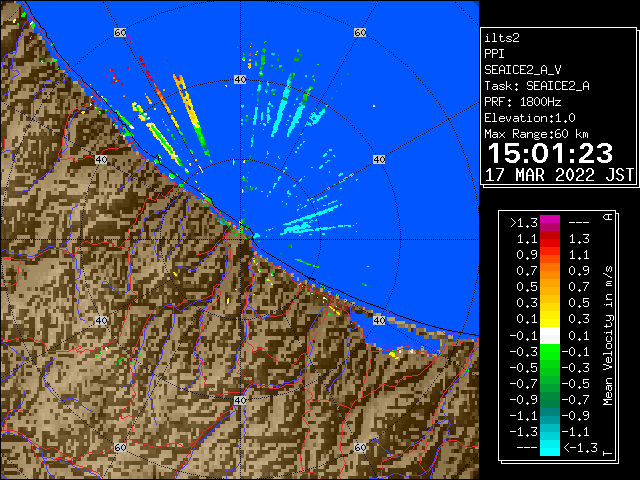Click the 15:01:23 timestamp

click(x=550, y=153)
